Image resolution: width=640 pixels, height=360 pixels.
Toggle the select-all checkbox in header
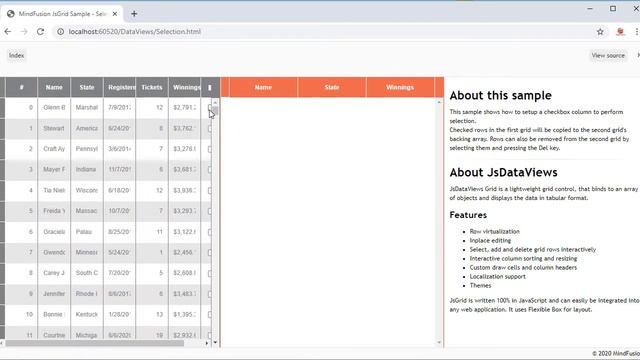pyautogui.click(x=210, y=87)
